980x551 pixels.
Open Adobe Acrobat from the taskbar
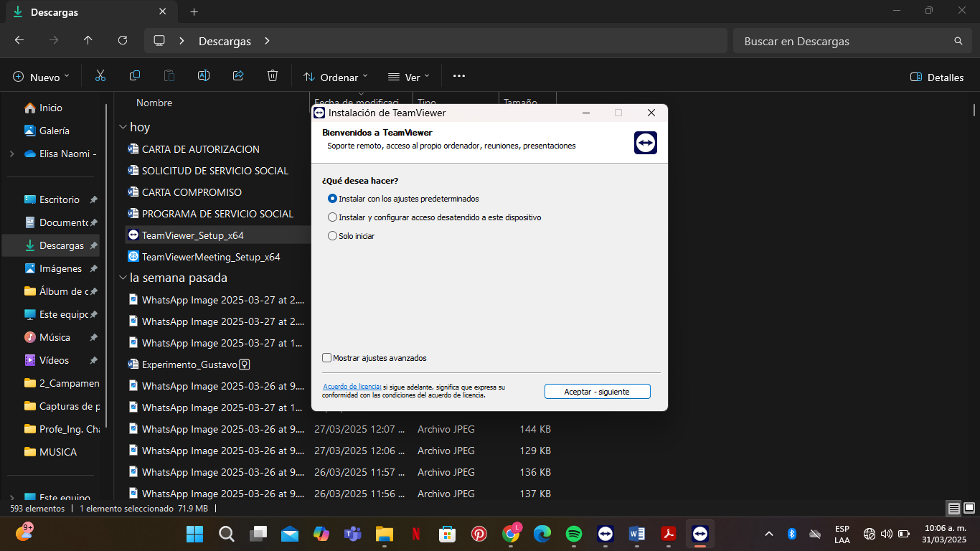[669, 534]
